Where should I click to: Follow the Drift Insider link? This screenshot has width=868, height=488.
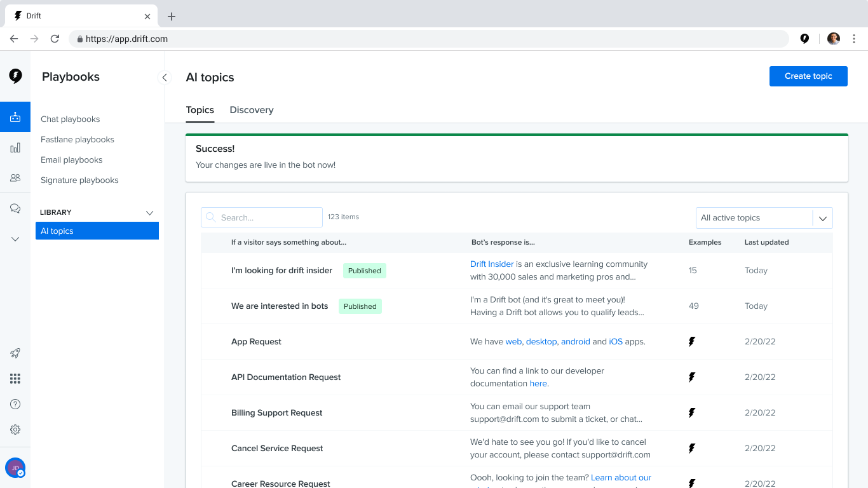(x=492, y=264)
